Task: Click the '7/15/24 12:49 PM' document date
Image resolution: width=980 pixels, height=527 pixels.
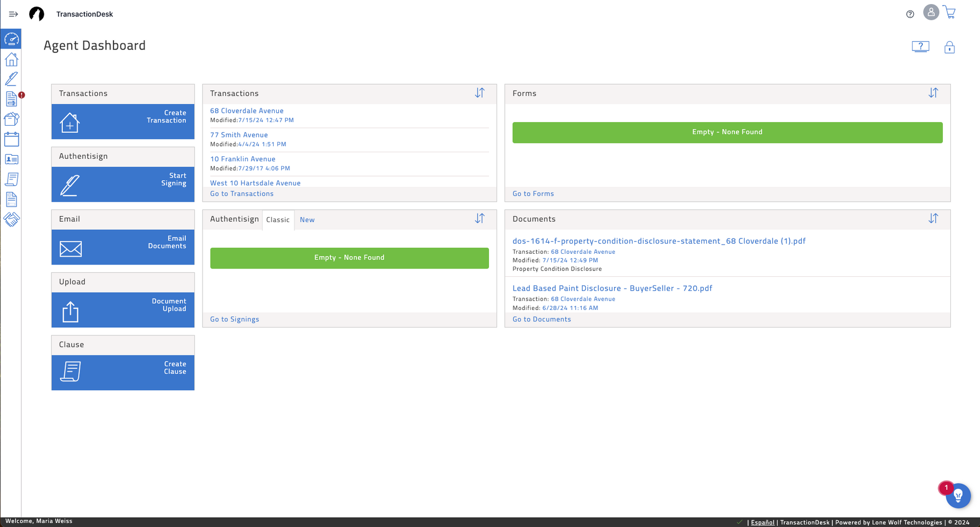Action: point(570,260)
